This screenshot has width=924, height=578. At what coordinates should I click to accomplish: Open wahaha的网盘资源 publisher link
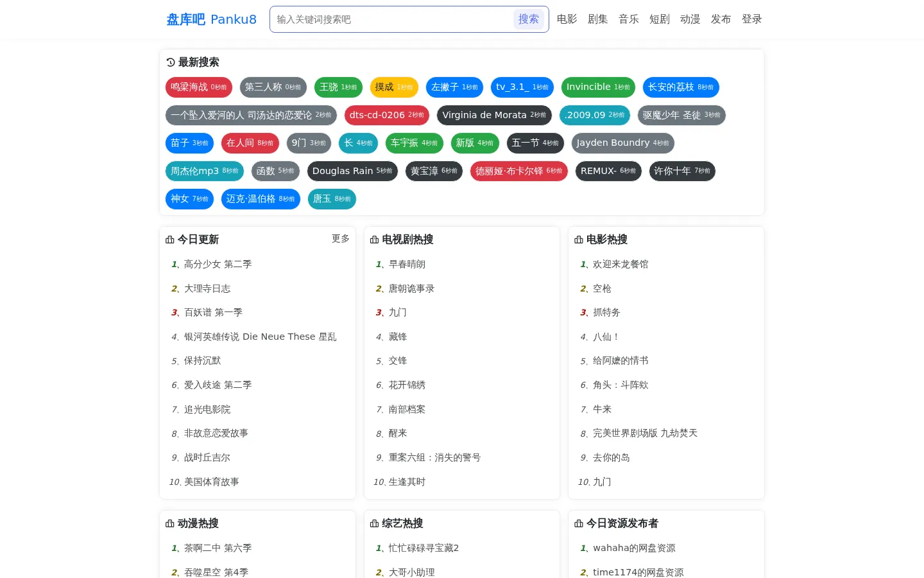pos(634,548)
